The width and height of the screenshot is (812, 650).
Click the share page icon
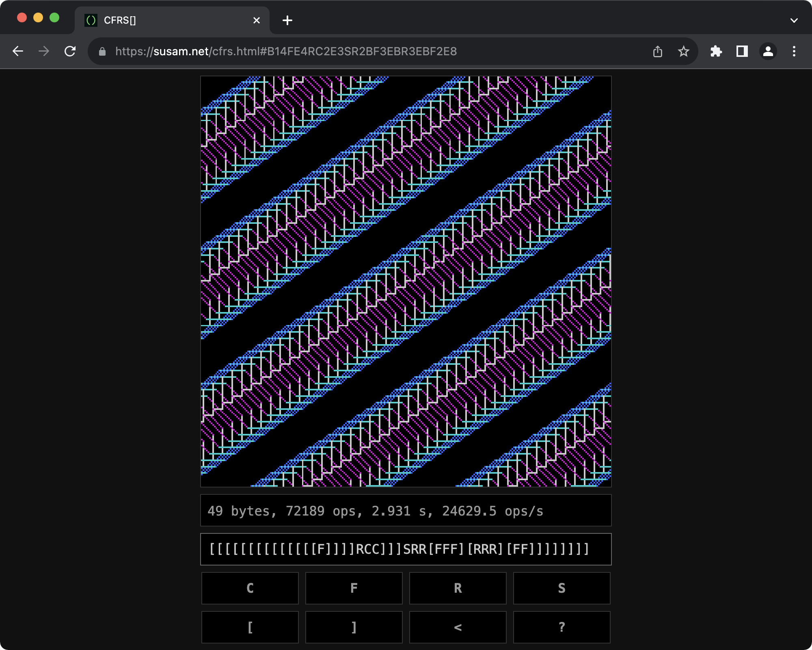pos(658,51)
